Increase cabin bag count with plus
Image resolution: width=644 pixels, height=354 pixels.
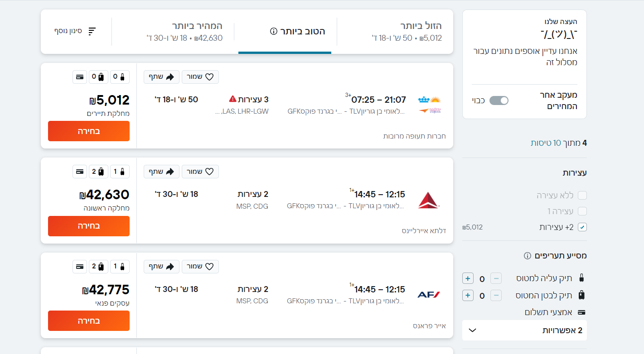coord(468,278)
